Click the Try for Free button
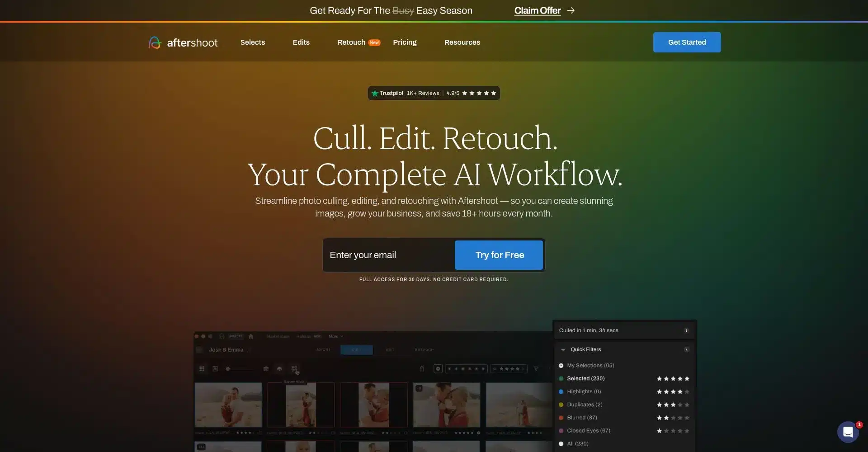The width and height of the screenshot is (868, 452). tap(499, 255)
